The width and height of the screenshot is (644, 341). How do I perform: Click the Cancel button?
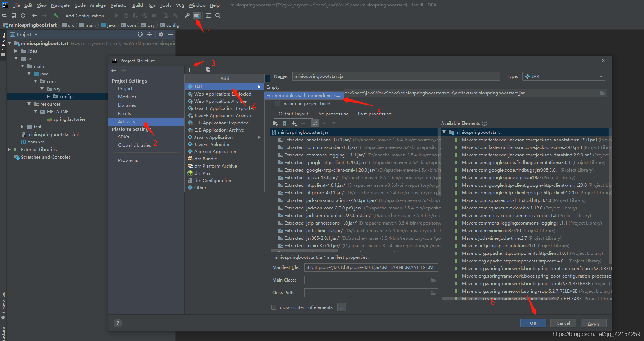[x=563, y=323]
